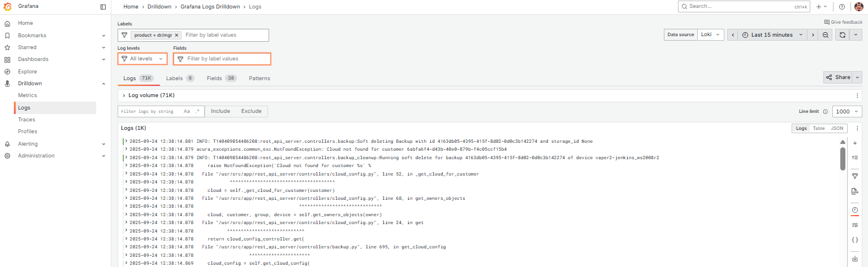Click the curly braces JSON prettify icon
The height and width of the screenshot is (267, 868).
(854, 240)
